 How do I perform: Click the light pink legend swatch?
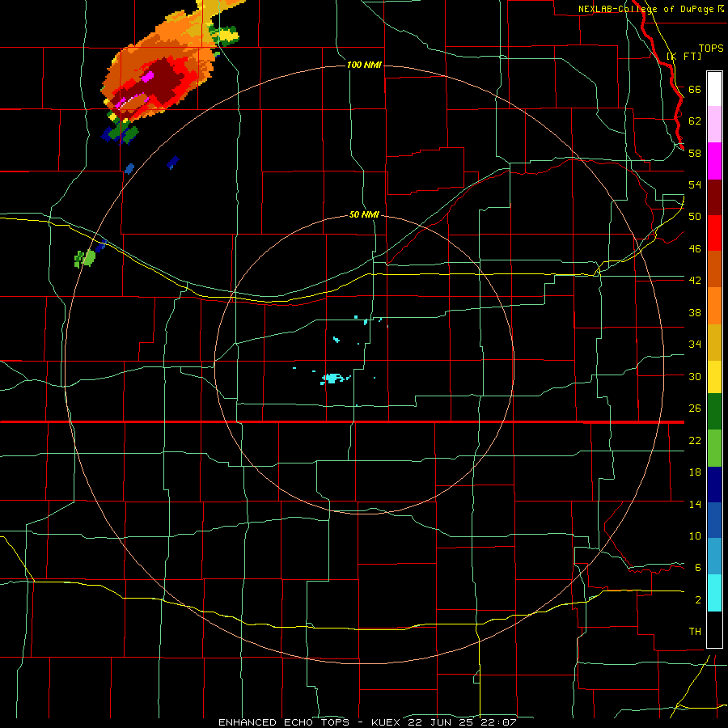[x=714, y=124]
